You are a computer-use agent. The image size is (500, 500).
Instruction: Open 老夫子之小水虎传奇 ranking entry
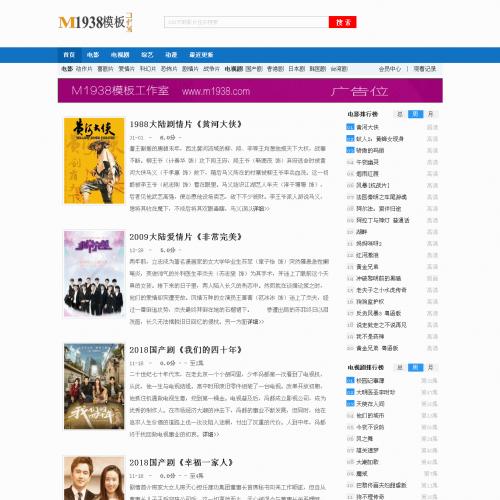click(x=381, y=290)
